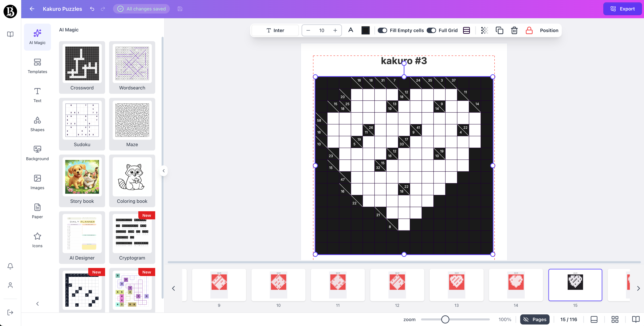
Task: Open the Background panel
Action: [37, 153]
